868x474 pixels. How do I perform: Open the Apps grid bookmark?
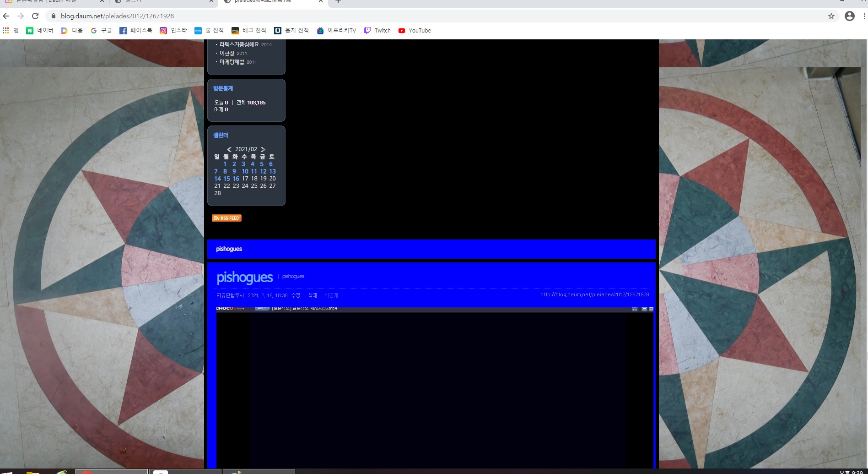pos(11,31)
